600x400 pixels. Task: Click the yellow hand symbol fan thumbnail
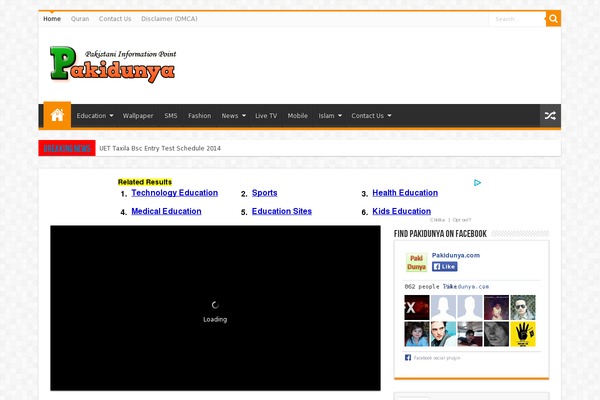pyautogui.click(x=523, y=334)
